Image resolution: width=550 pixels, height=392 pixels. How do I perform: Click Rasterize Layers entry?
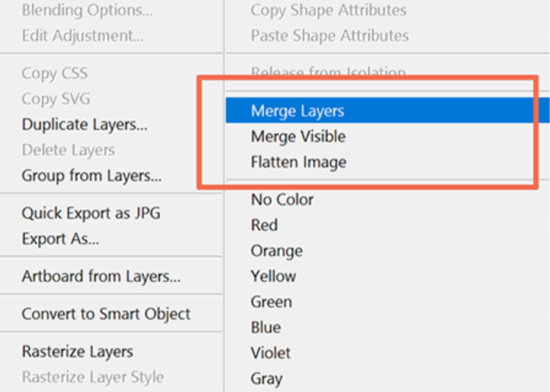click(x=77, y=352)
